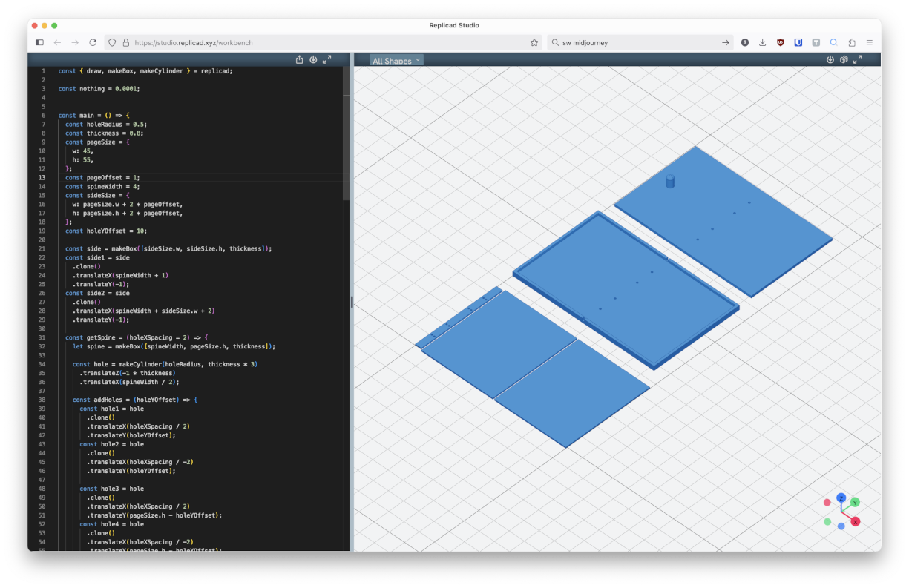
Task: Open the browser hamburger application menu
Action: click(x=869, y=43)
